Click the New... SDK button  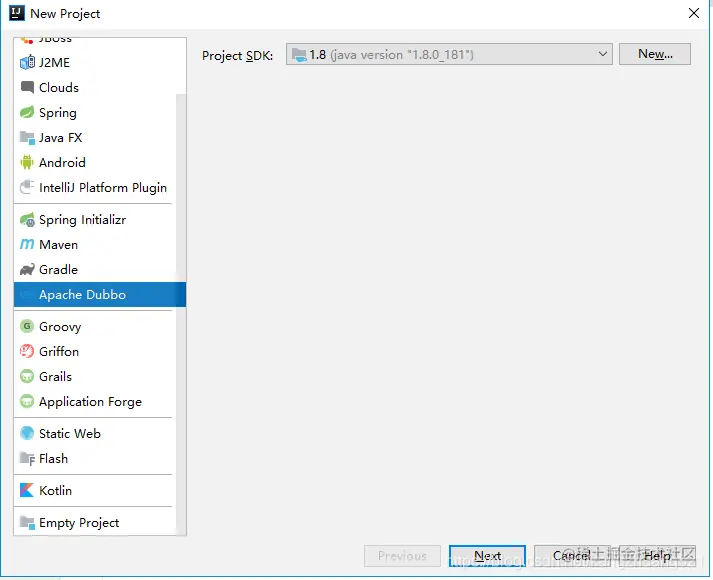(655, 54)
